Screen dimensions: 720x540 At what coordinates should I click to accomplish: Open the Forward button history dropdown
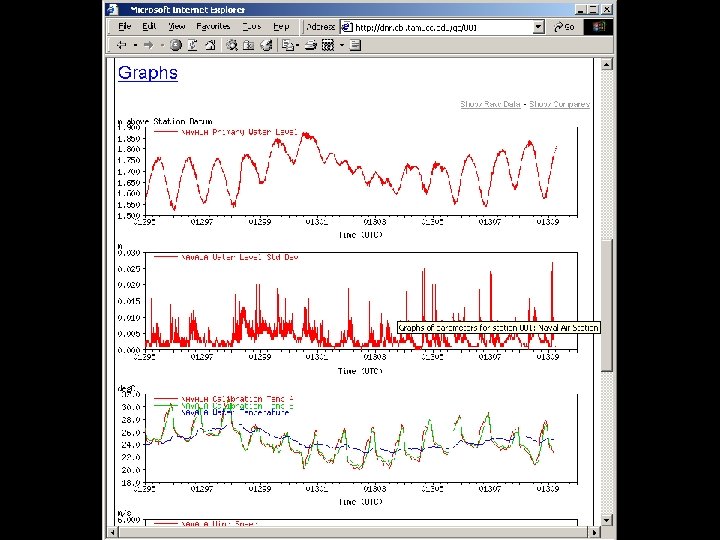162,45
